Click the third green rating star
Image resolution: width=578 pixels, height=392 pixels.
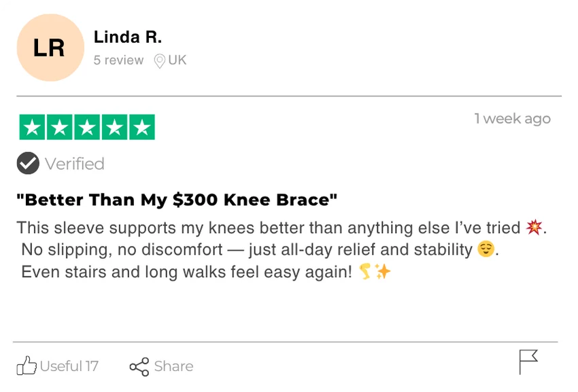pos(87,127)
